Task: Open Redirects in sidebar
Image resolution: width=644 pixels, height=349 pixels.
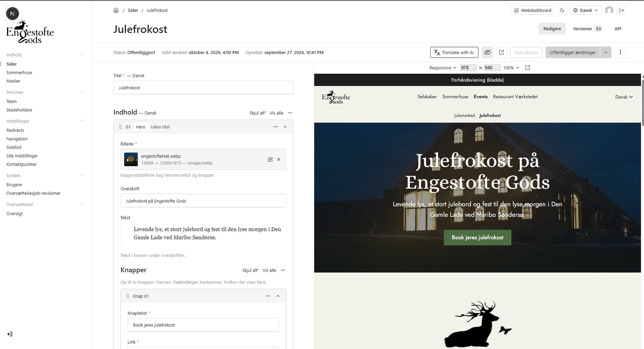Action: click(15, 131)
